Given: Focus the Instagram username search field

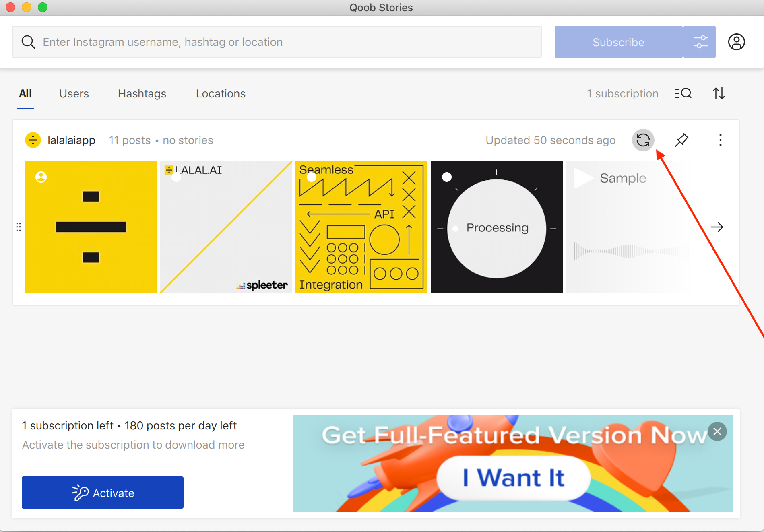Looking at the screenshot, I should [x=277, y=42].
